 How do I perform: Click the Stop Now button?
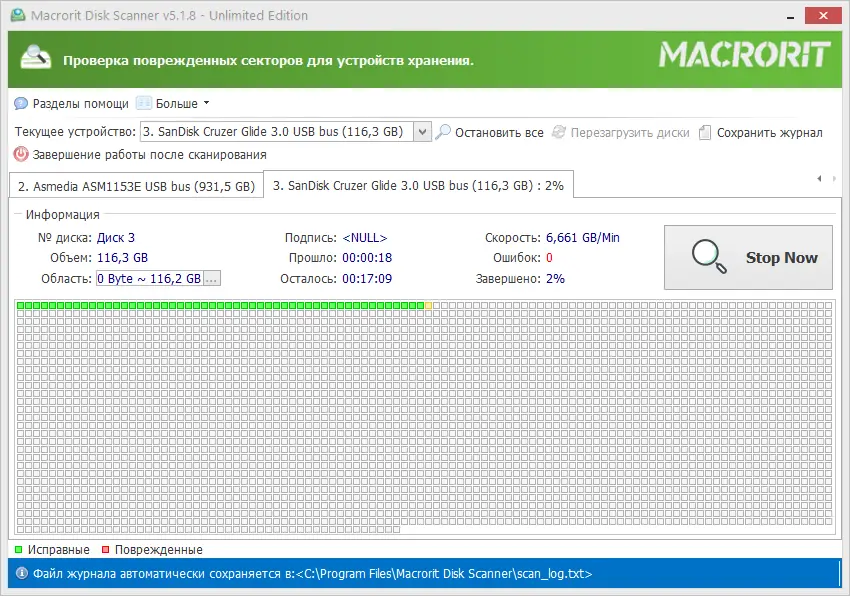(x=748, y=258)
